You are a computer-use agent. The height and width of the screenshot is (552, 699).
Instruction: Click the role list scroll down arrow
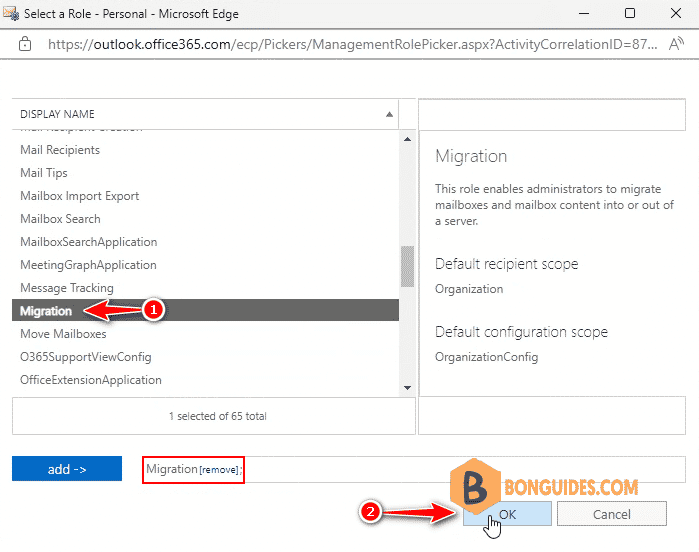pyautogui.click(x=407, y=388)
